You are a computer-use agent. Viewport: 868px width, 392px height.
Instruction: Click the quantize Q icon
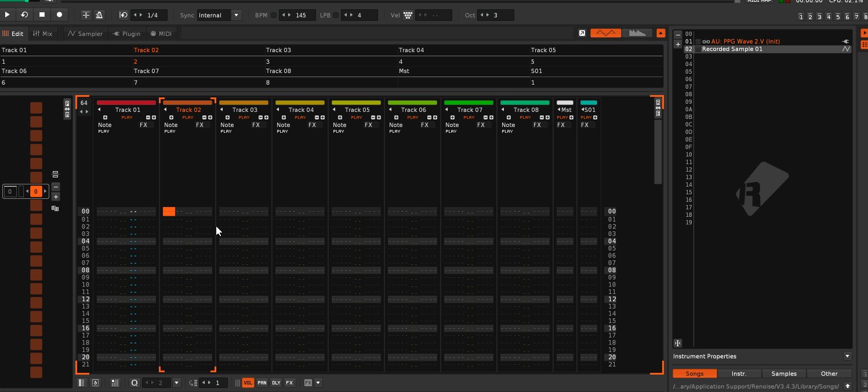[x=135, y=383]
